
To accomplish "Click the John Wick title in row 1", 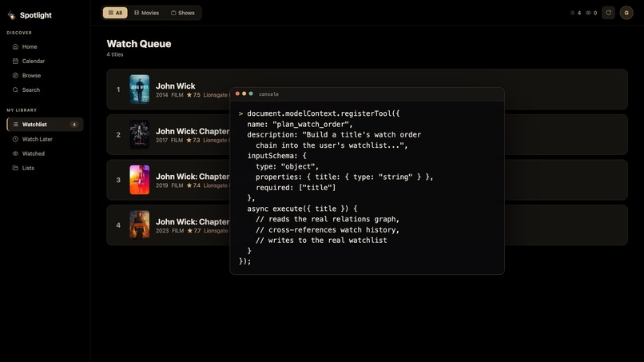I will (x=175, y=86).
